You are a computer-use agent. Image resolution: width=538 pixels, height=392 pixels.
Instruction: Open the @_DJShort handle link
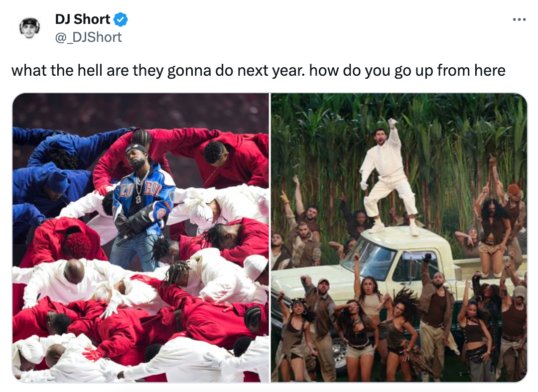click(88, 37)
